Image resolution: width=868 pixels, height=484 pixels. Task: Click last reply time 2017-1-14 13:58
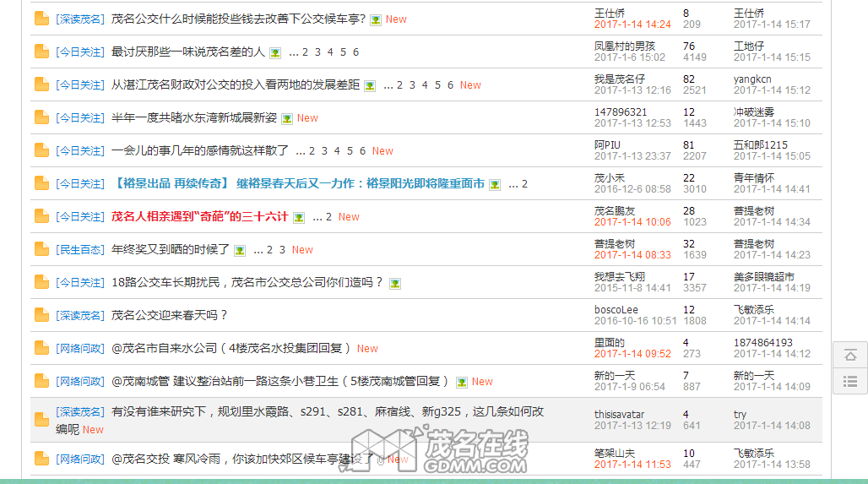pos(772,464)
